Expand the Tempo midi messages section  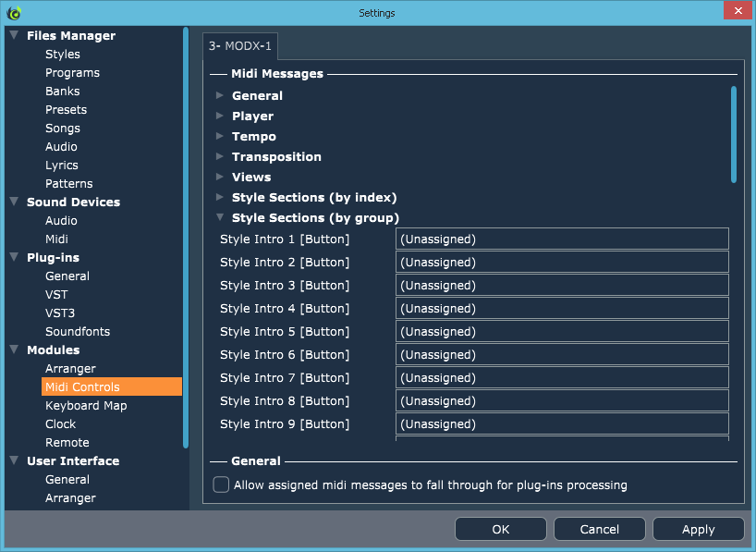pyautogui.click(x=220, y=136)
